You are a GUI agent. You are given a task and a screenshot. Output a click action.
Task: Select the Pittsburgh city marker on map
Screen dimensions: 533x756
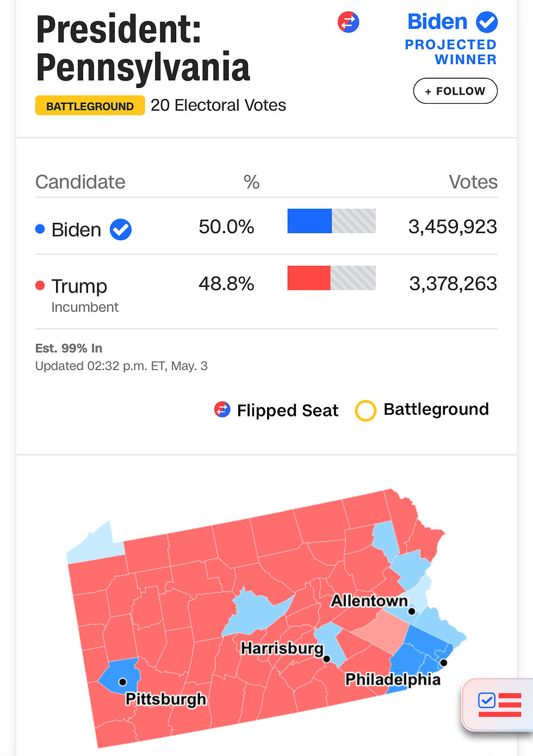[x=123, y=682]
